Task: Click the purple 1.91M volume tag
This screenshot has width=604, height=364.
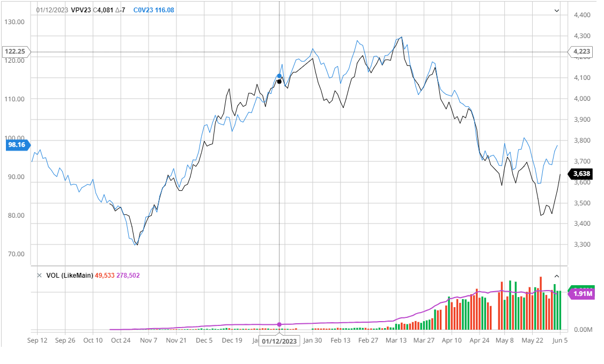Action: coord(583,294)
